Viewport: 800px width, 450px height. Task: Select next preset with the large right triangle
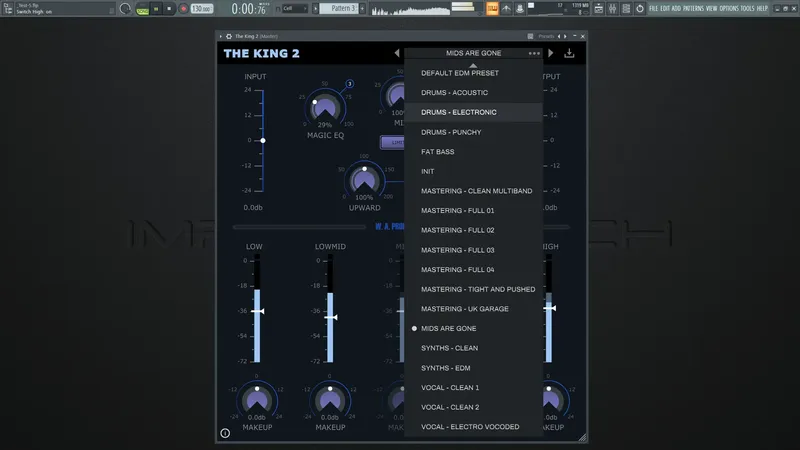[551, 53]
